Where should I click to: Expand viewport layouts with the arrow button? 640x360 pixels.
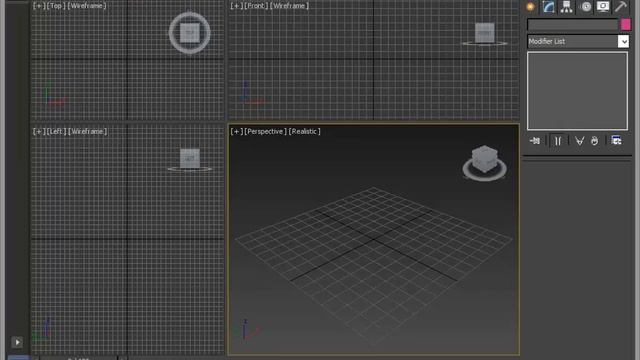(17, 342)
